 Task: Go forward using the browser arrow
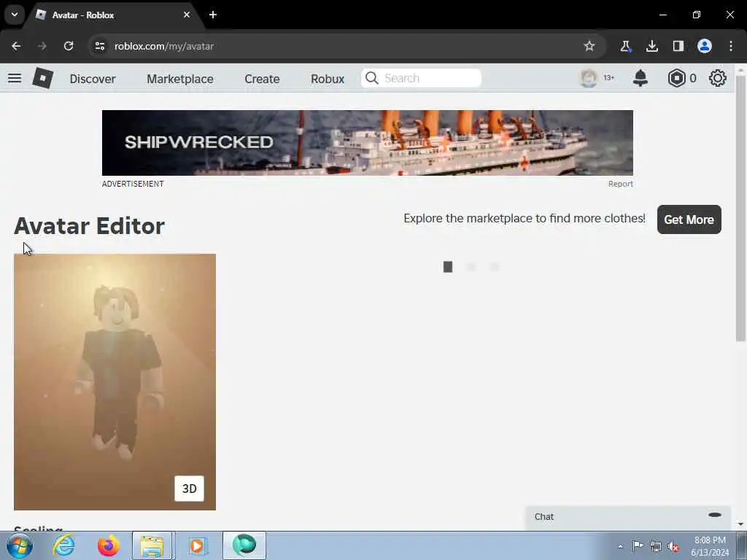42,46
